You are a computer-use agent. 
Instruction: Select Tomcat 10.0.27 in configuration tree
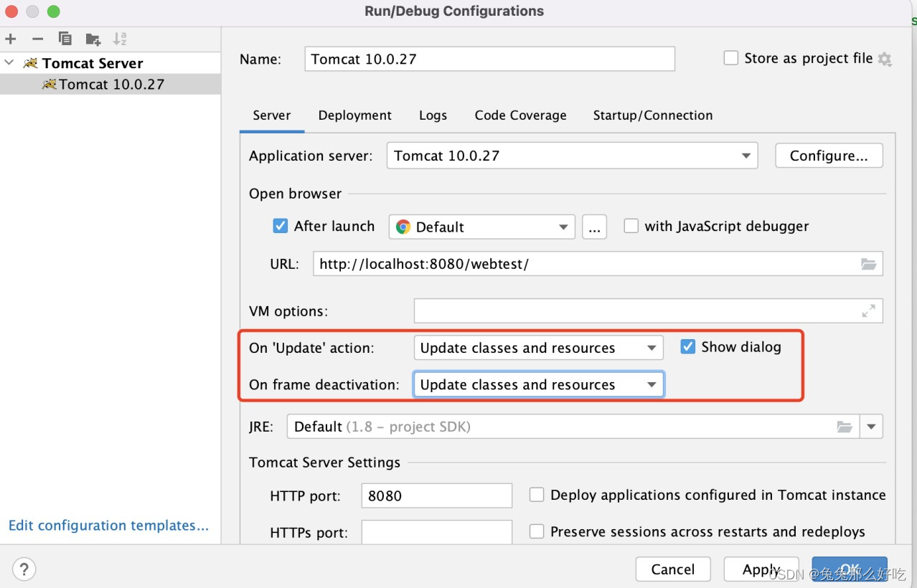click(x=110, y=84)
